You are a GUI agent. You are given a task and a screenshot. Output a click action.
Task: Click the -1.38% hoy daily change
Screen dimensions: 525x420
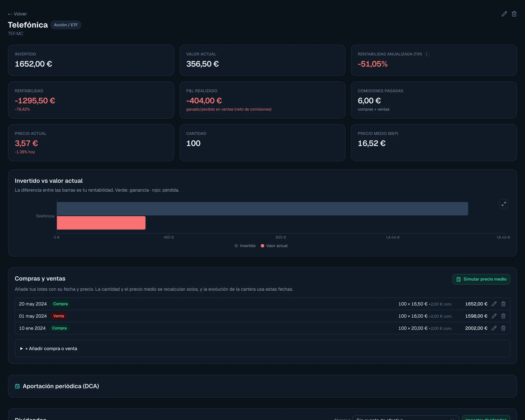click(x=25, y=152)
